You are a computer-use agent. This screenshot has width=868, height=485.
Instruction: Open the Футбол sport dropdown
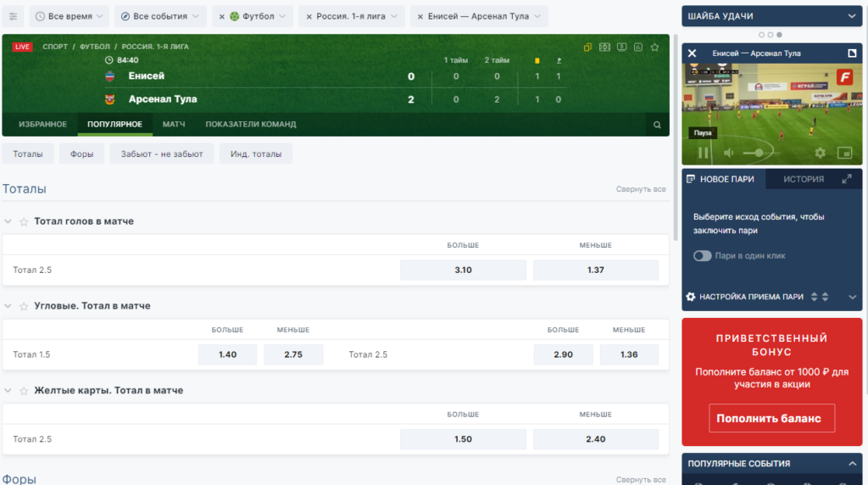[259, 17]
